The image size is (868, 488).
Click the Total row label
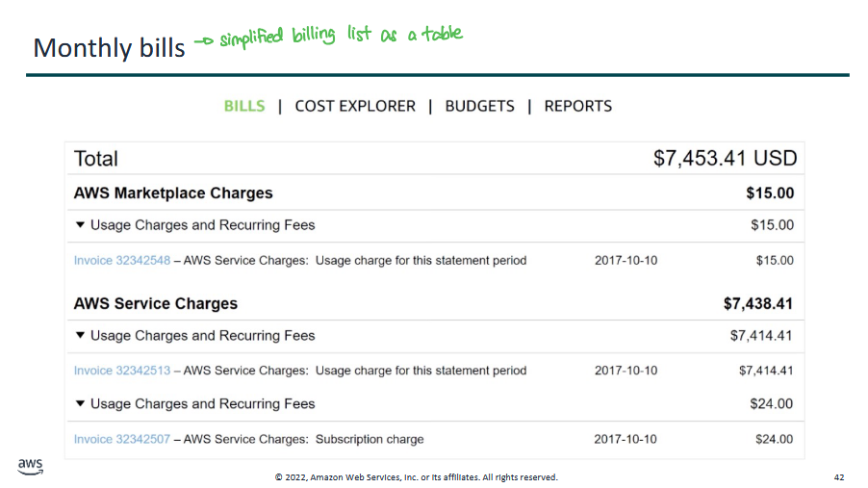pyautogui.click(x=96, y=159)
